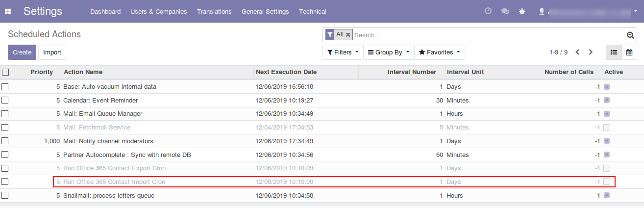
Task: Select the Snailmail process letters row checkbox
Action: coord(5,196)
